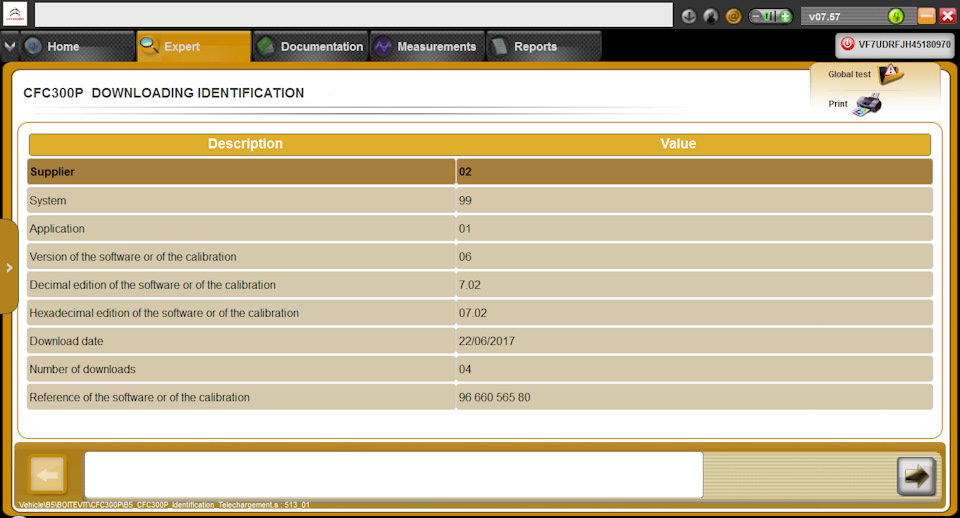Click the printer icon
The image size is (960, 518).
(868, 105)
